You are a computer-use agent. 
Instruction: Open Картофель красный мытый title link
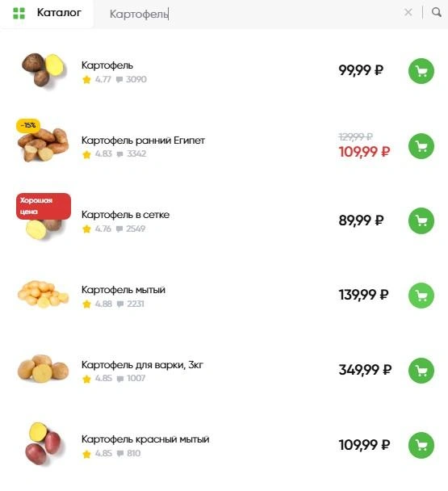coord(145,439)
